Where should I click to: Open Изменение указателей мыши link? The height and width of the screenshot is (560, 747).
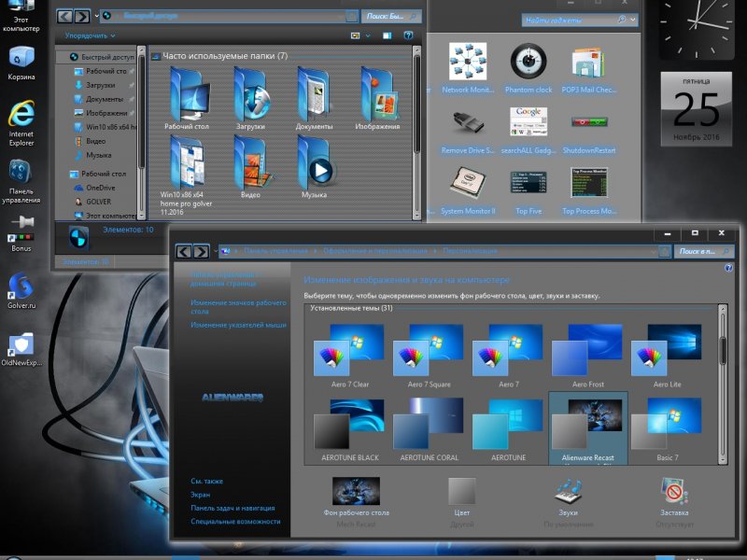tap(238, 325)
